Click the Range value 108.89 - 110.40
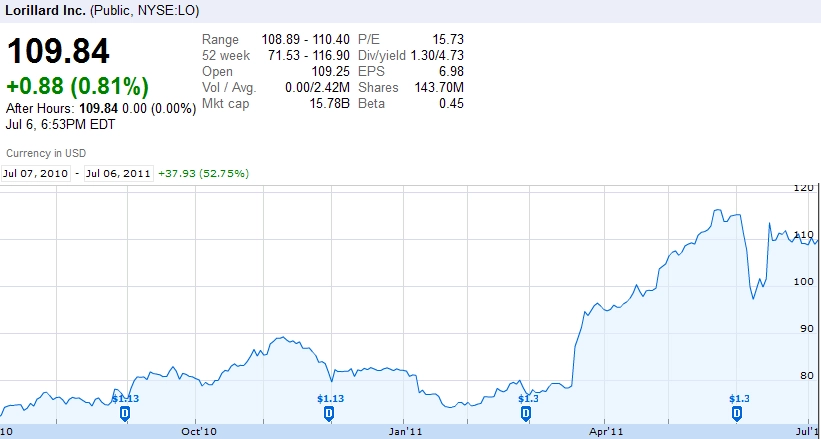Image resolution: width=821 pixels, height=439 pixels. click(305, 40)
